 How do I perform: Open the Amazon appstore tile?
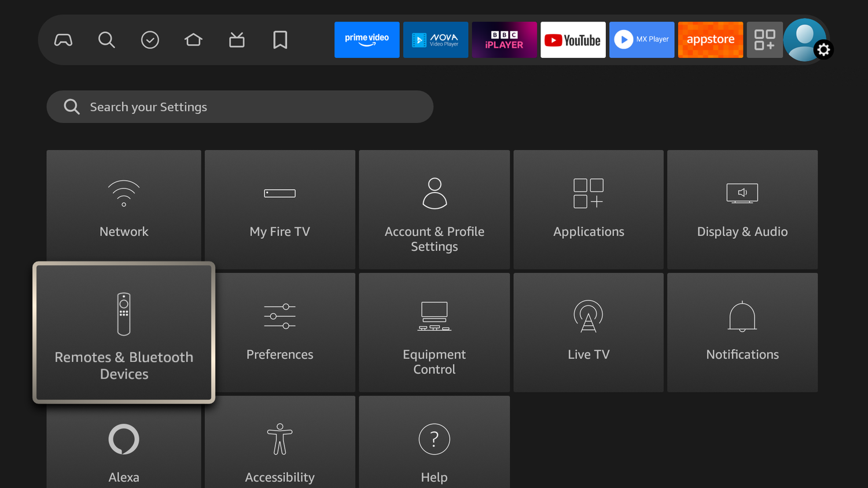pos(711,40)
